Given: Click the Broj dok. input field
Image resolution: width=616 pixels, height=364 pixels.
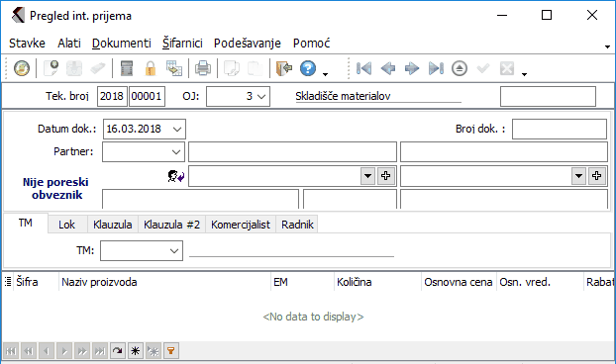Looking at the screenshot, I should (x=559, y=129).
